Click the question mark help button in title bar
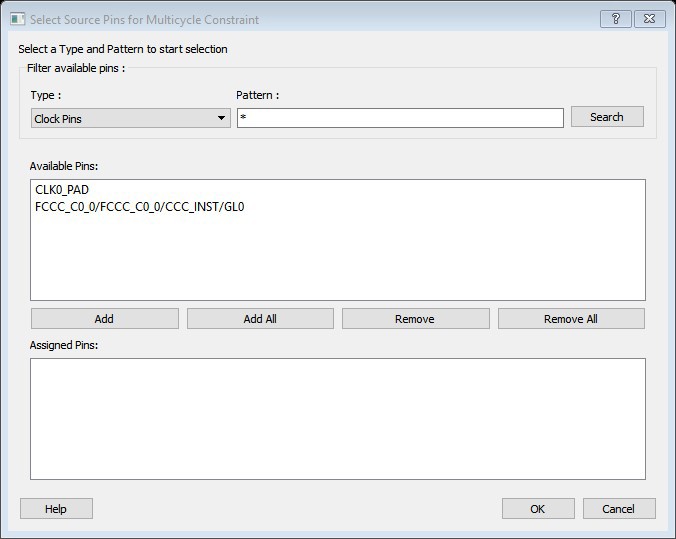Image resolution: width=676 pixels, height=539 pixels. (615, 19)
